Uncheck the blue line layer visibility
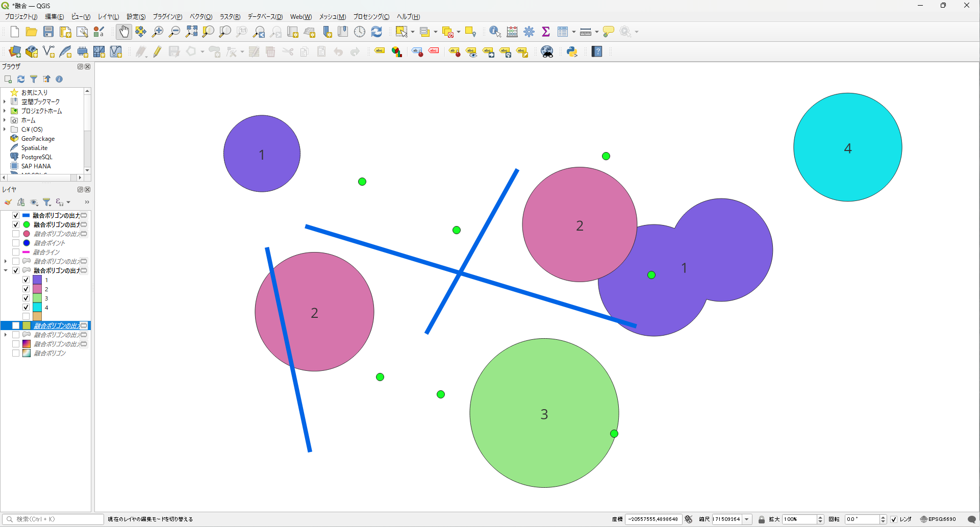This screenshot has height=527, width=980. pyautogui.click(x=16, y=215)
